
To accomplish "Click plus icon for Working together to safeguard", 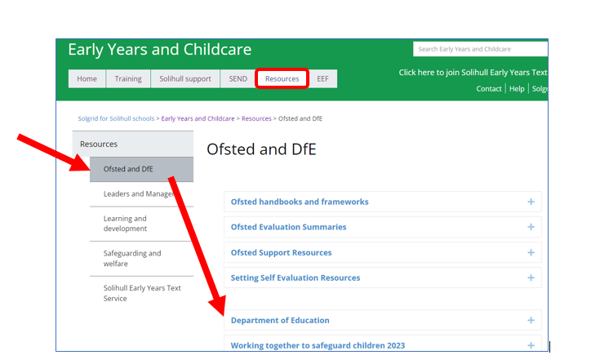I will pos(531,345).
